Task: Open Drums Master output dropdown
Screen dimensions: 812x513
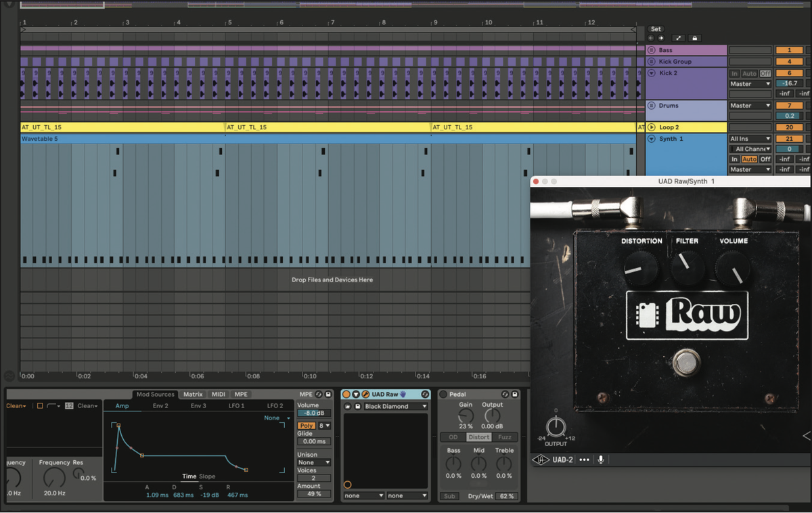Action: pyautogui.click(x=750, y=106)
